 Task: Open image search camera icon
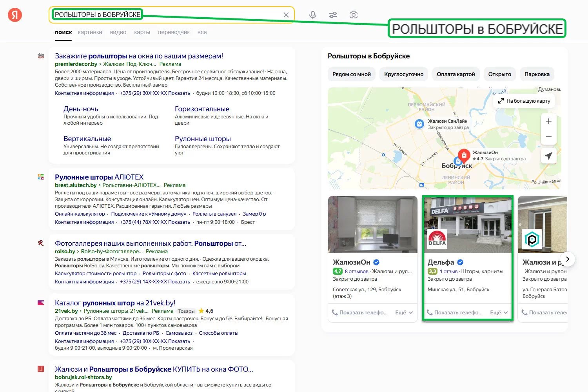point(354,15)
